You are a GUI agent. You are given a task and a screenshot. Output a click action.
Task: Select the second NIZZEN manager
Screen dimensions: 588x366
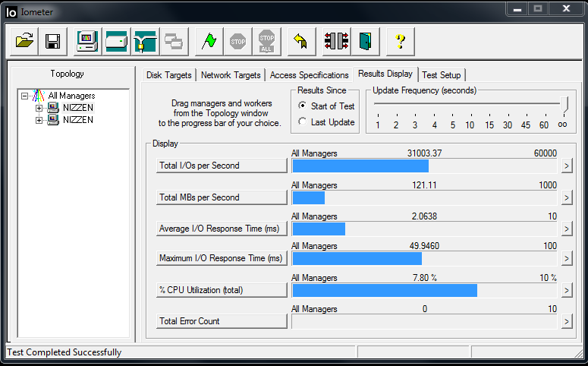tap(78, 120)
